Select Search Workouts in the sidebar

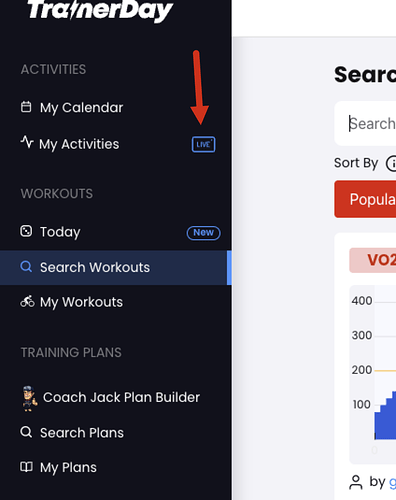tap(116, 268)
